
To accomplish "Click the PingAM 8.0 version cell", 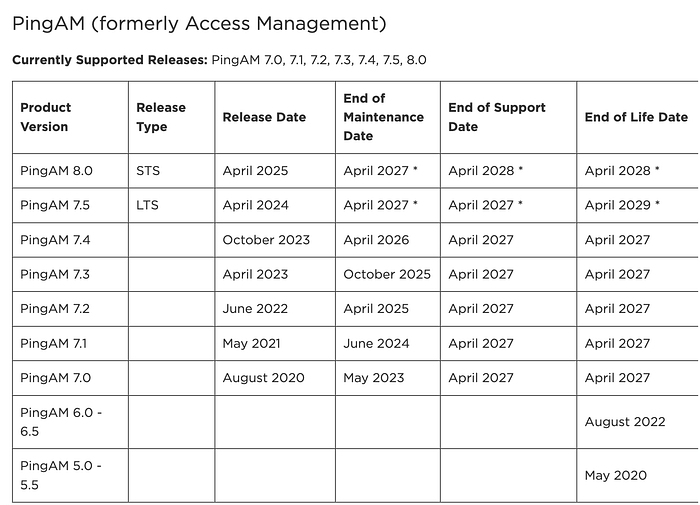I will tap(56, 171).
